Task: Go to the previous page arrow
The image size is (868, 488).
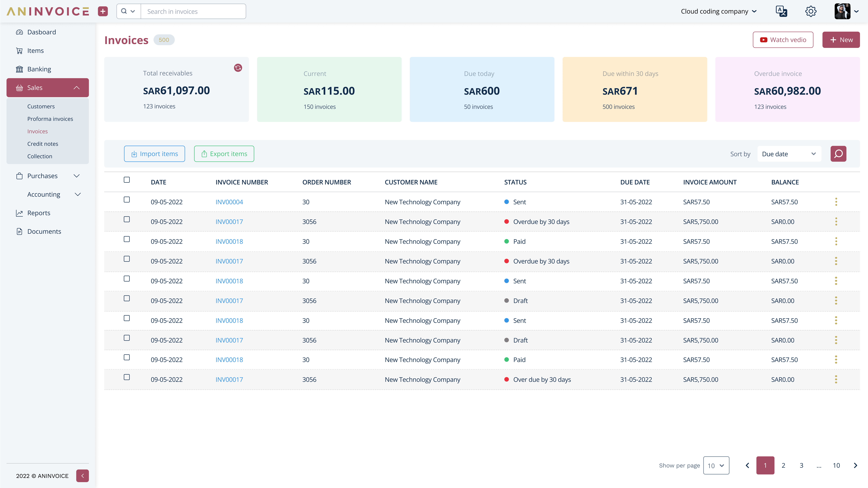Action: 747,465
